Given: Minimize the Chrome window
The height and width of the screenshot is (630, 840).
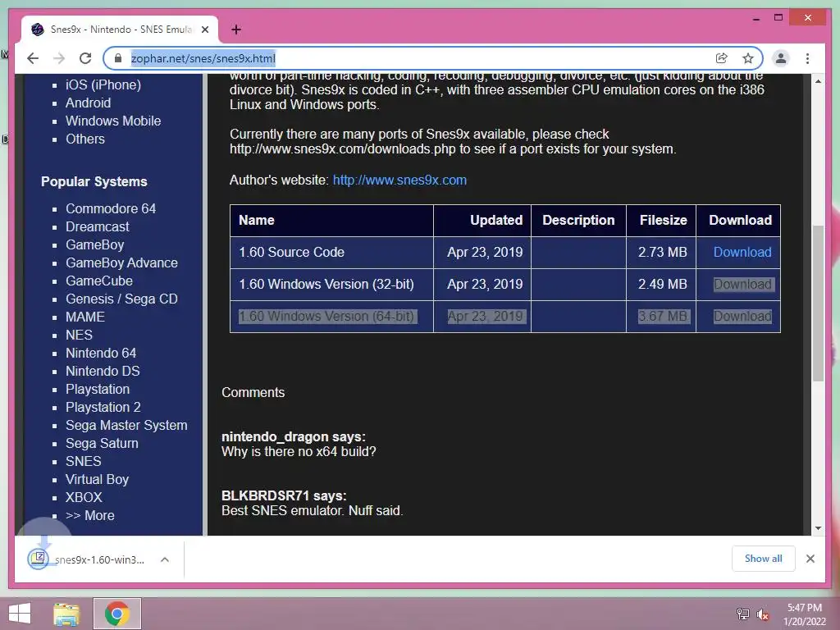Looking at the screenshot, I should [756, 18].
